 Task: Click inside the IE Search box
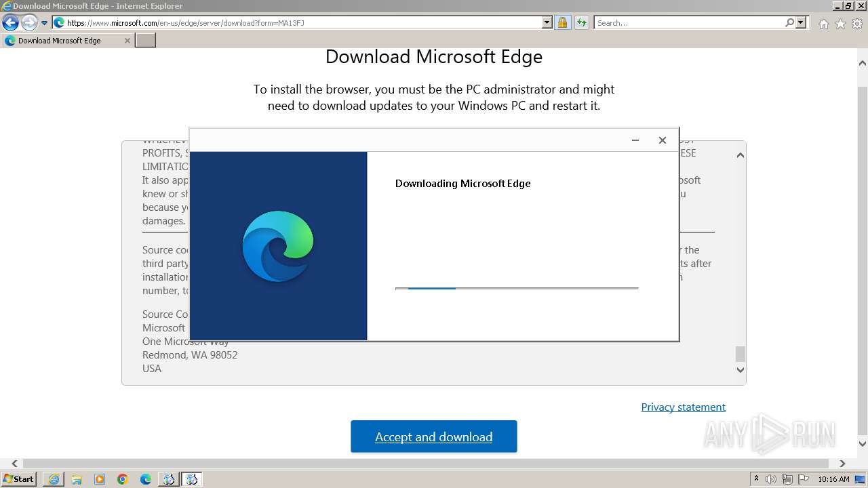click(x=689, y=23)
